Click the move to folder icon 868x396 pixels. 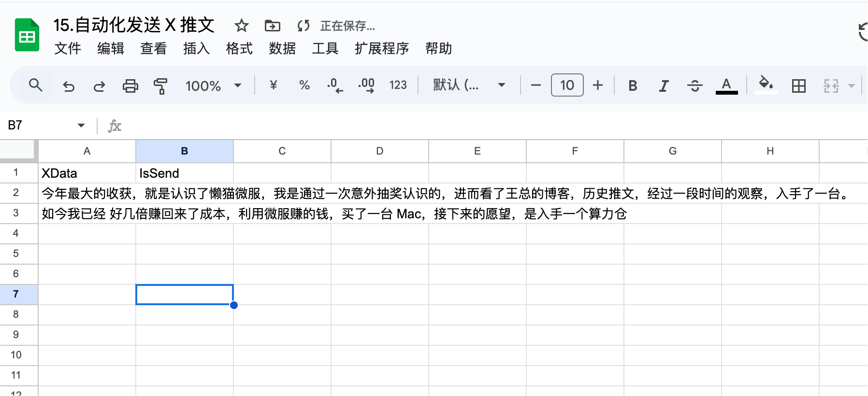[273, 26]
